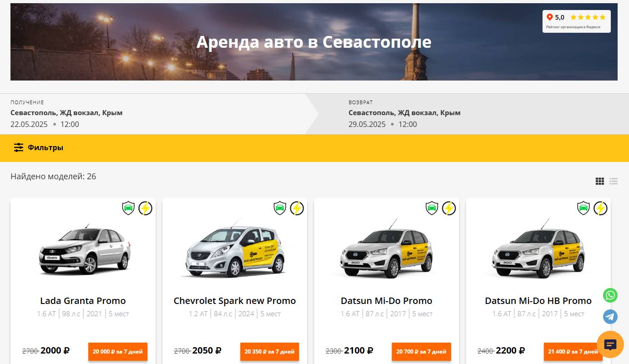Click Lada Granta price 2000 ₽
This screenshot has width=629, height=364.
55,351
